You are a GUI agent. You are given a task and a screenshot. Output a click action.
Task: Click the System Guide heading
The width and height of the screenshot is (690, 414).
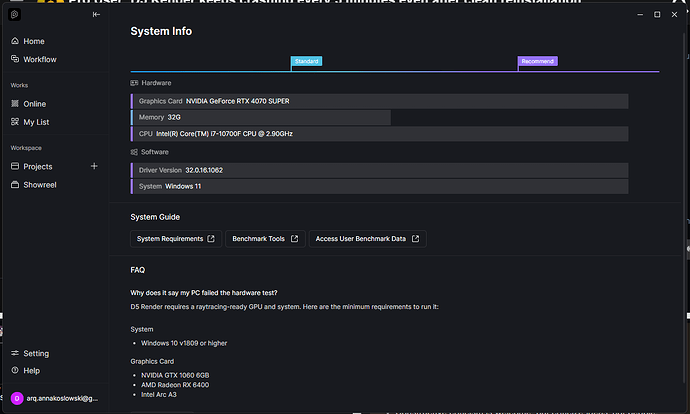coord(155,217)
